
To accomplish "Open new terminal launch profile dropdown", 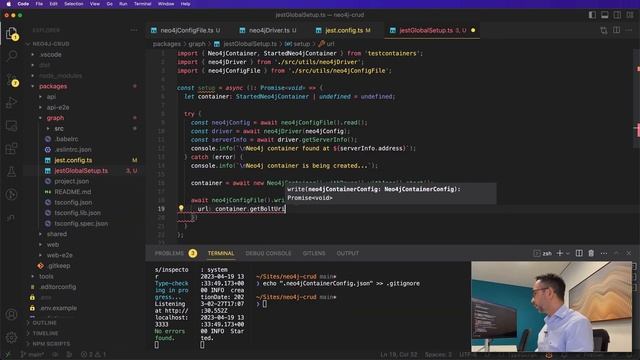I will click(567, 253).
